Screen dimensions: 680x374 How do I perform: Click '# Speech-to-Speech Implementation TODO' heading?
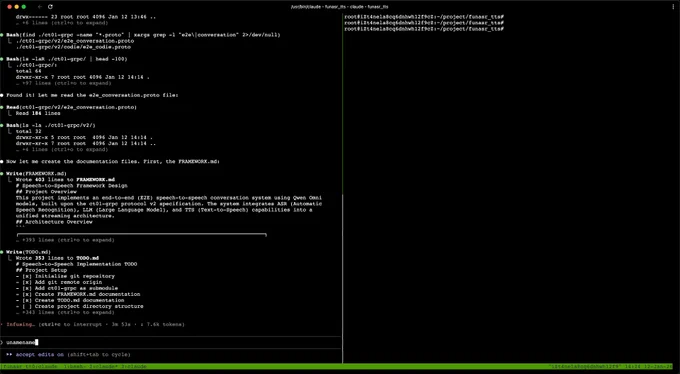click(x=76, y=264)
